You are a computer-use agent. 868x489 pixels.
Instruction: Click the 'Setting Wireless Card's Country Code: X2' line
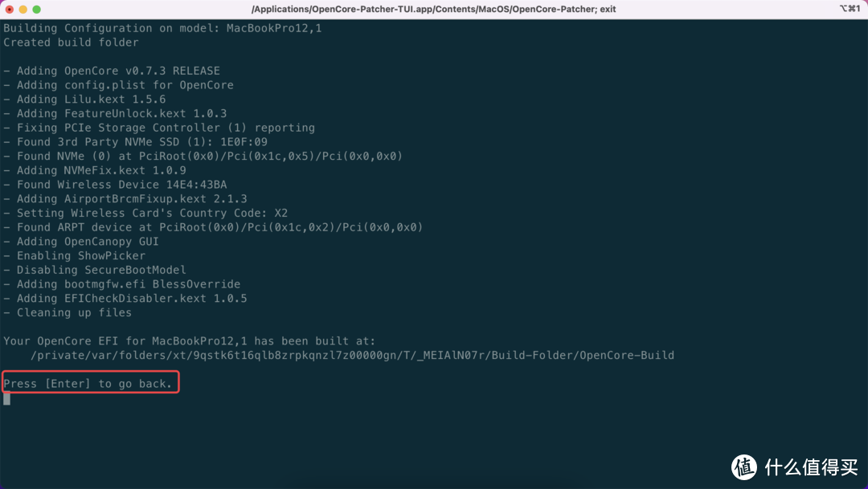pyautogui.click(x=145, y=213)
